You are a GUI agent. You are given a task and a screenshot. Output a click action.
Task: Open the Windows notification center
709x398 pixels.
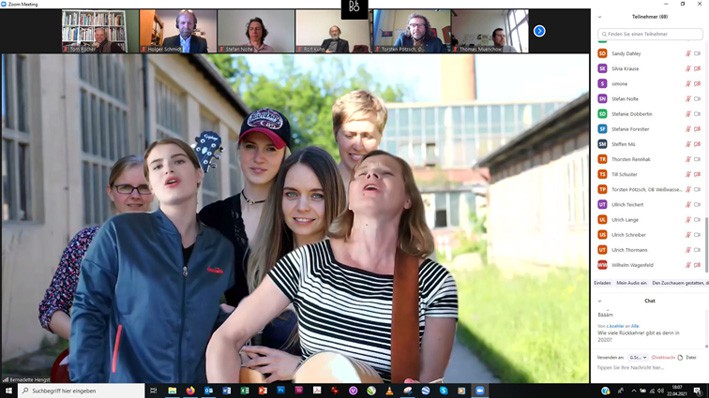(x=699, y=391)
